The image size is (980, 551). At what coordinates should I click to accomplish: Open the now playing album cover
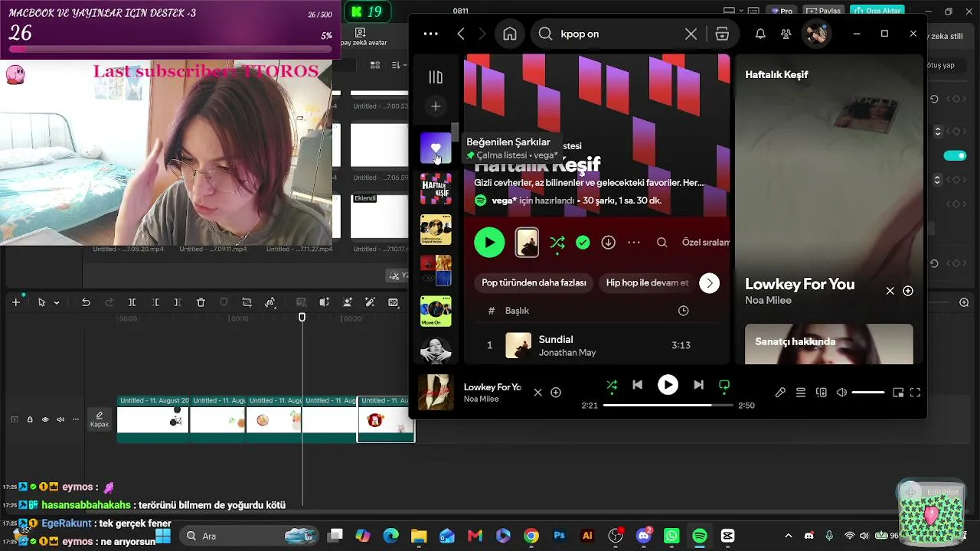click(436, 393)
